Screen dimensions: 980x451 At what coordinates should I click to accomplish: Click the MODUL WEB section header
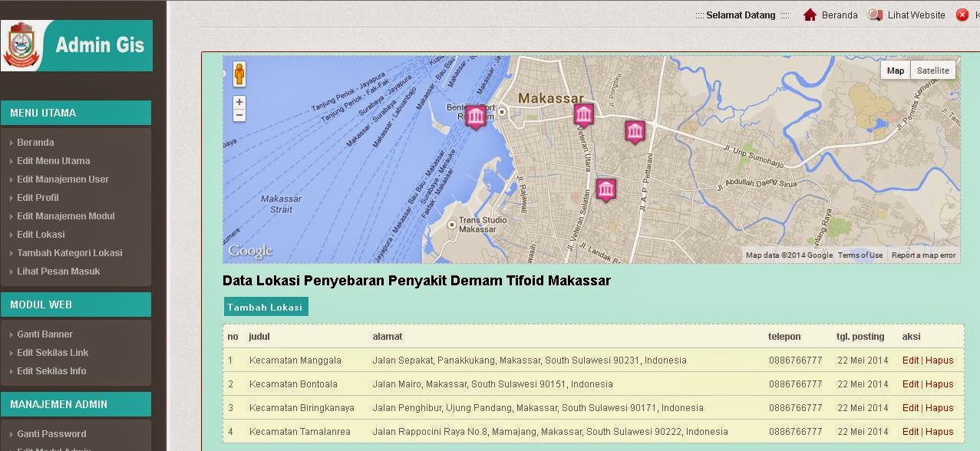[x=76, y=305]
